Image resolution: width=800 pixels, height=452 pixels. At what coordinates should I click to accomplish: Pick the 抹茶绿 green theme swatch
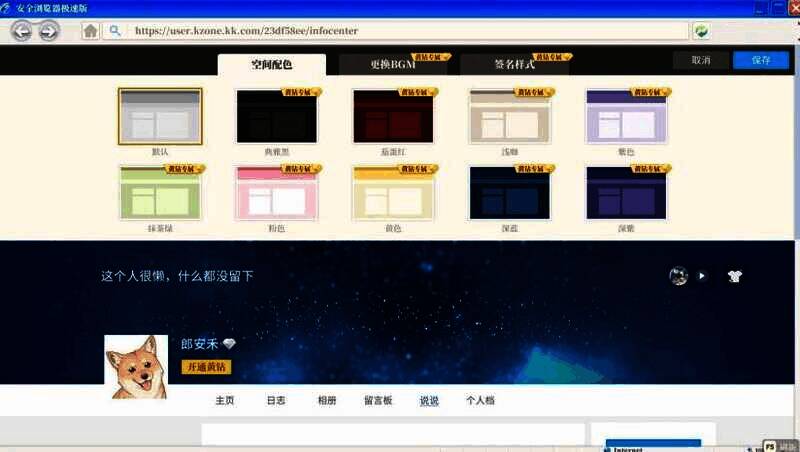coord(160,195)
